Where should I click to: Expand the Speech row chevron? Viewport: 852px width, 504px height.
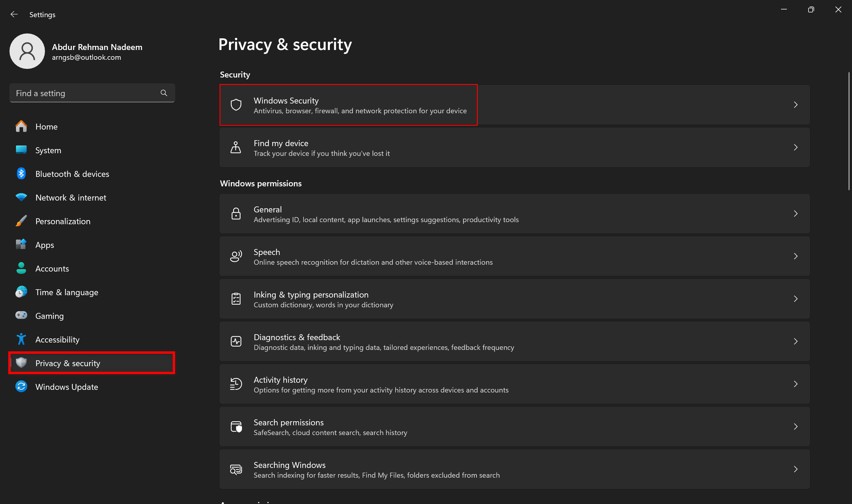click(x=795, y=256)
